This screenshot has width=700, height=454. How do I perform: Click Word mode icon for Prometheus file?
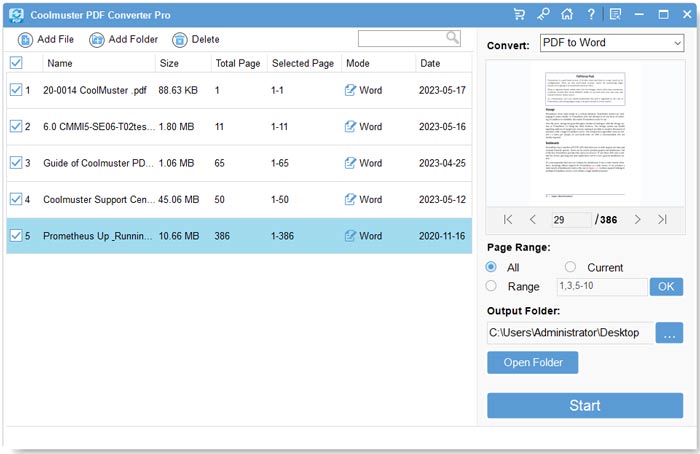(350, 236)
